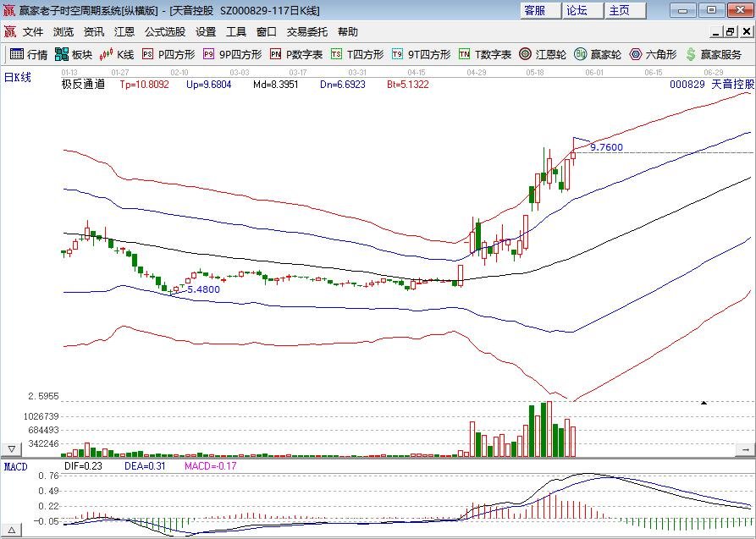Click the 论坛 forum button

pos(582,11)
